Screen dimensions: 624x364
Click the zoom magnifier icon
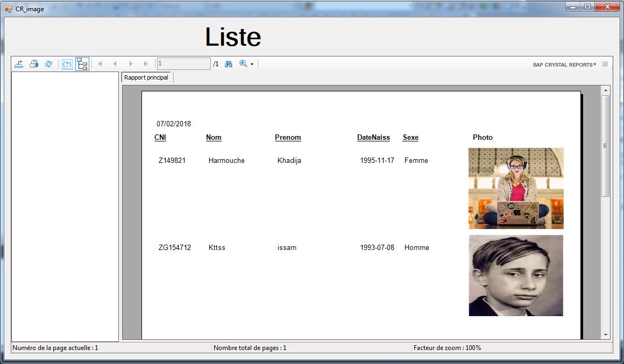click(243, 63)
